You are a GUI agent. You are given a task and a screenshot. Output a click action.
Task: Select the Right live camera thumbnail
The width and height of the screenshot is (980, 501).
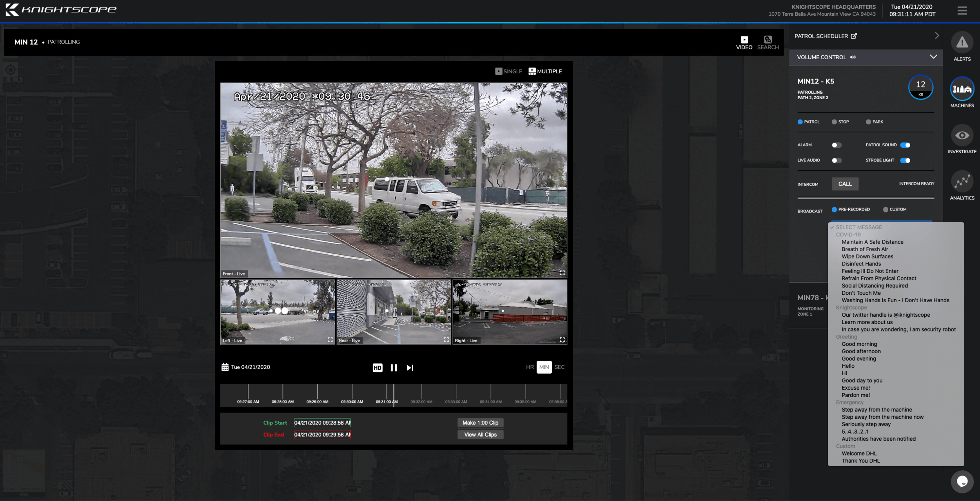coord(510,312)
